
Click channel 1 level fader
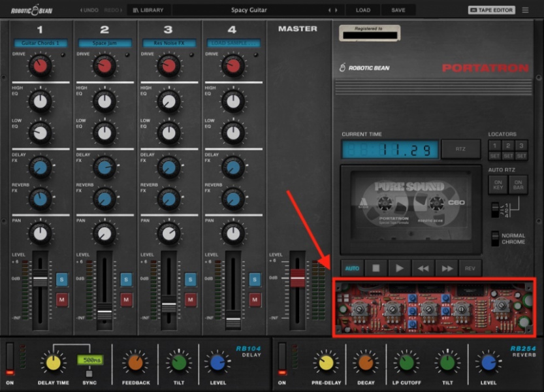[40, 278]
